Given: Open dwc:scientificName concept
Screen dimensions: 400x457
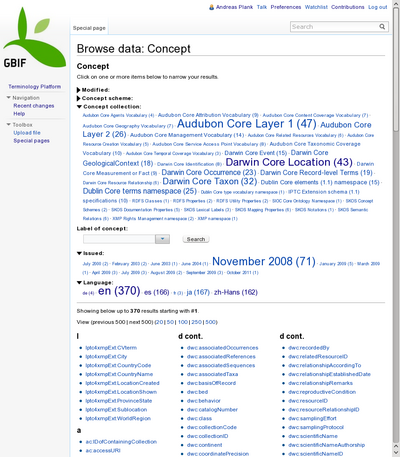Looking at the screenshot, I should pos(313,436).
